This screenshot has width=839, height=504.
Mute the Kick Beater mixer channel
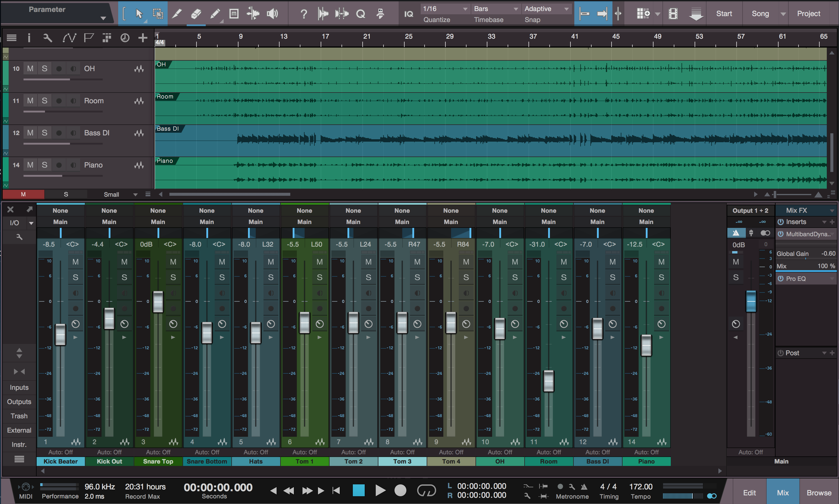75,262
